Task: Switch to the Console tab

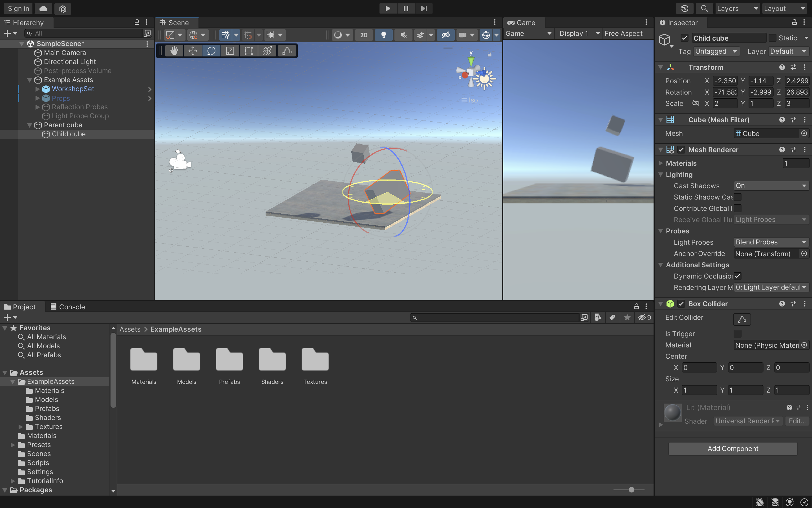Action: coord(67,306)
